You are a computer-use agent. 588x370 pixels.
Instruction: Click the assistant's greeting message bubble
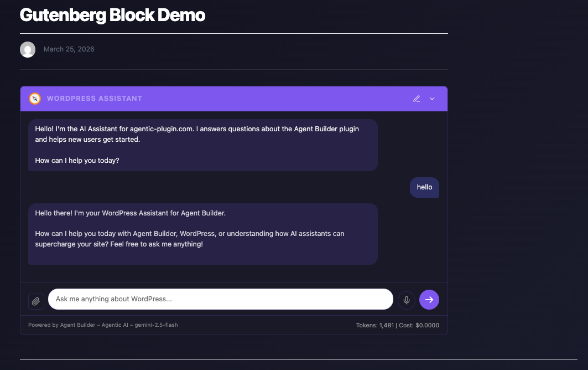202,144
